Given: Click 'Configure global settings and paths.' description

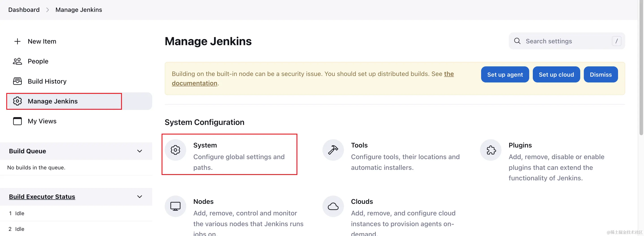Looking at the screenshot, I should (x=239, y=162).
